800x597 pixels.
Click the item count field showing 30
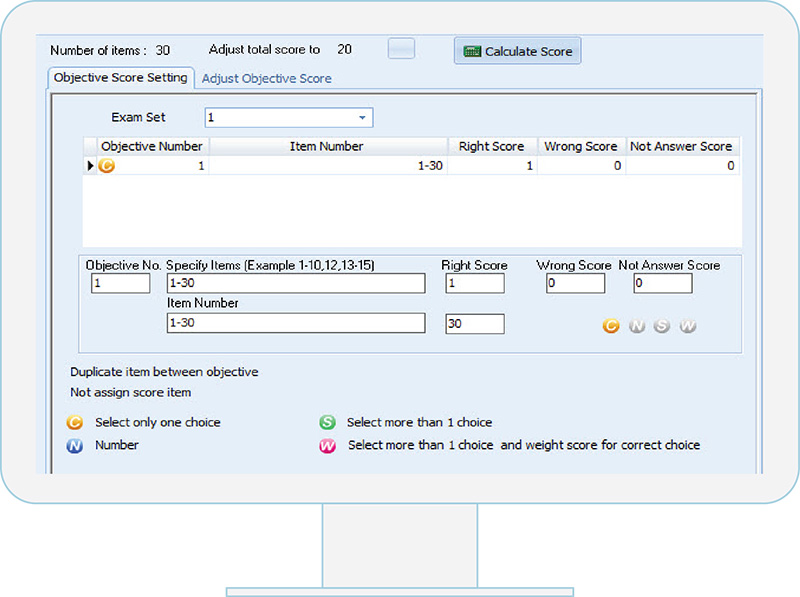click(475, 324)
